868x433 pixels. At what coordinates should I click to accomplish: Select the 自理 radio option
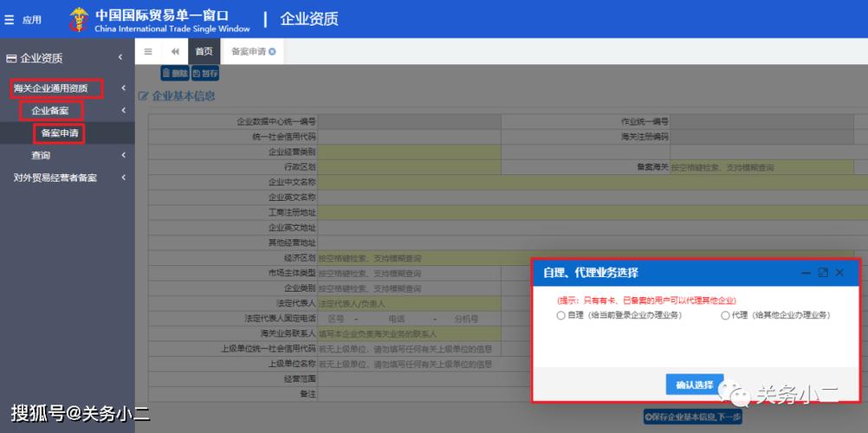pyautogui.click(x=560, y=315)
